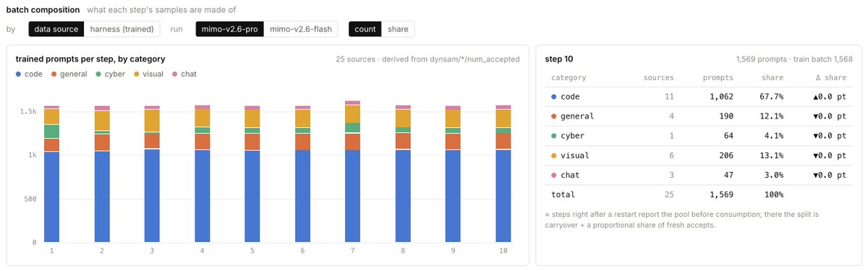Toggle the visual series in chart legend
868x271 pixels.
tap(148, 74)
